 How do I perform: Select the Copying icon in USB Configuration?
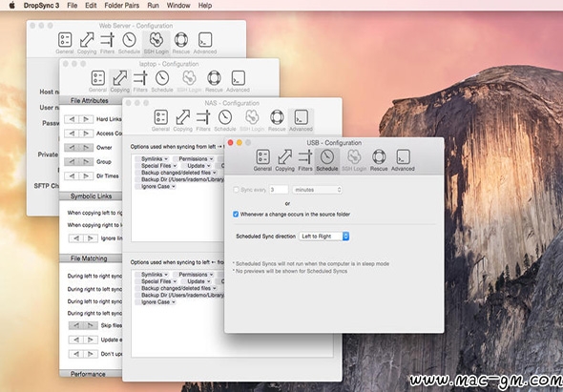click(284, 160)
